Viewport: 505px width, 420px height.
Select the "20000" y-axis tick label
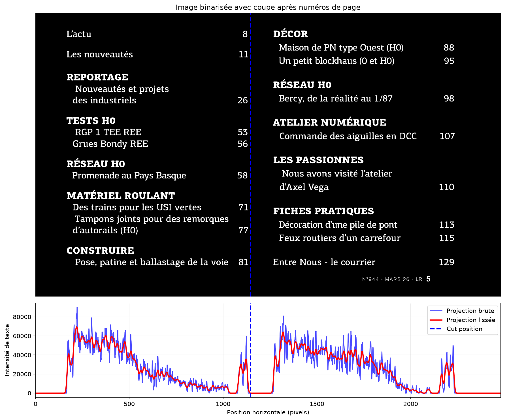[22, 374]
